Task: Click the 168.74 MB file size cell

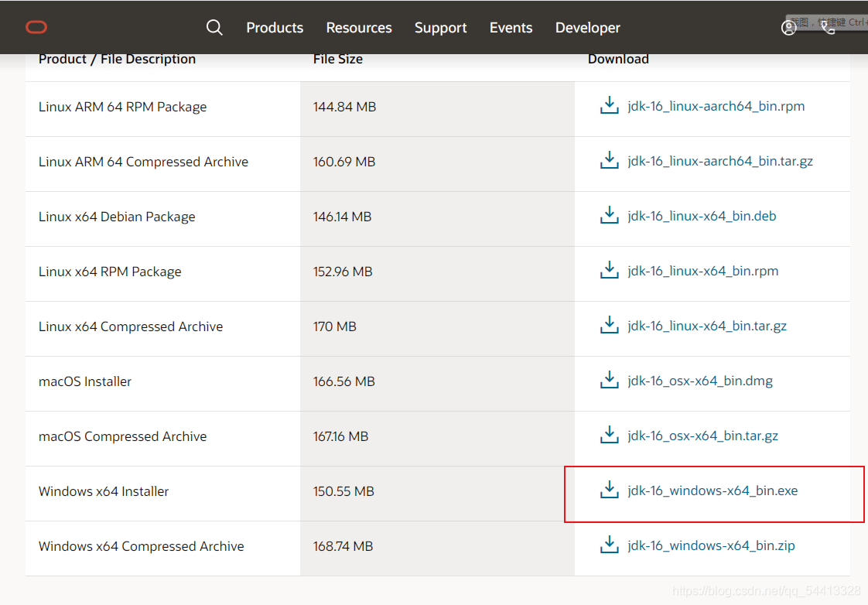Action: click(x=437, y=548)
